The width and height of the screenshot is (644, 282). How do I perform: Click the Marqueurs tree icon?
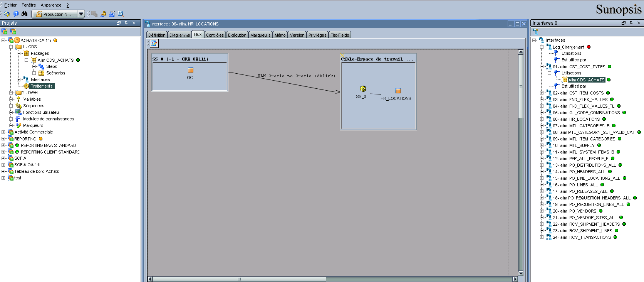tap(18, 125)
